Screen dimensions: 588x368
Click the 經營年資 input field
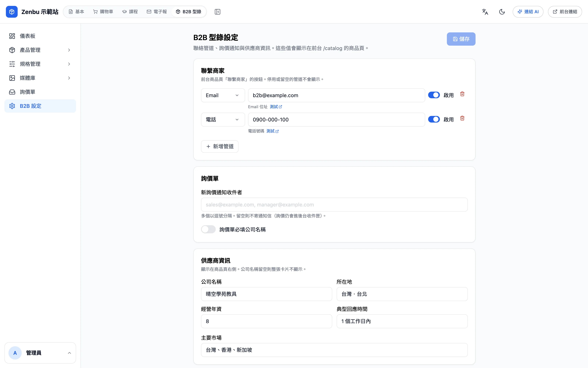[x=267, y=321]
